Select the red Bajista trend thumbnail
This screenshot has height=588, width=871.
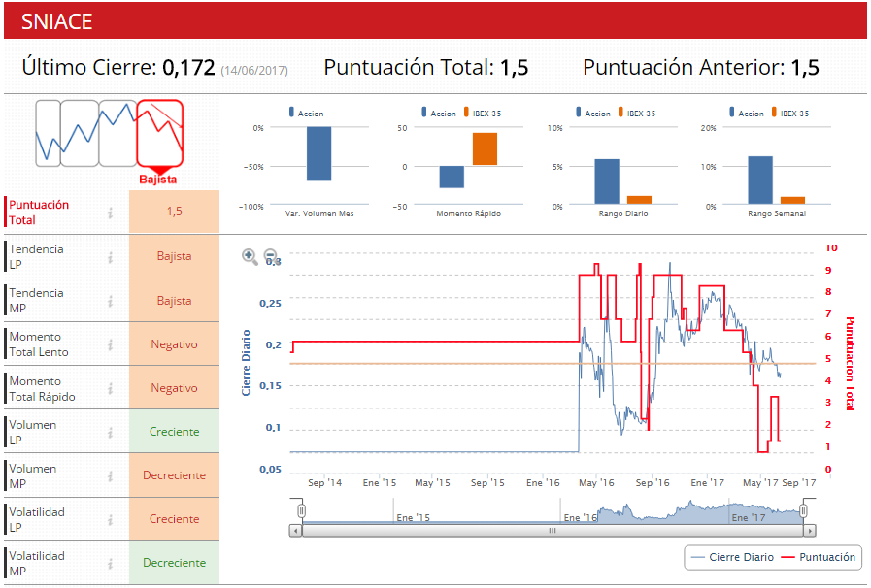coord(160,133)
